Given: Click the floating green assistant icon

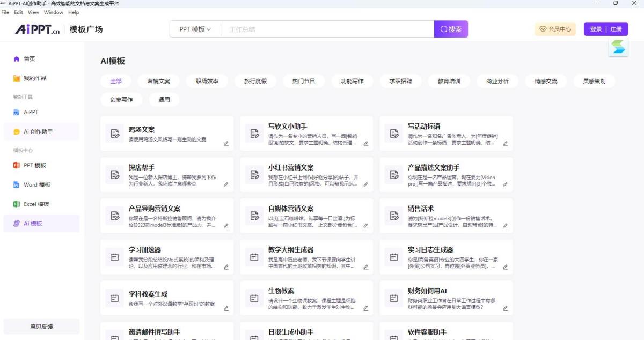Looking at the screenshot, I should (x=619, y=47).
